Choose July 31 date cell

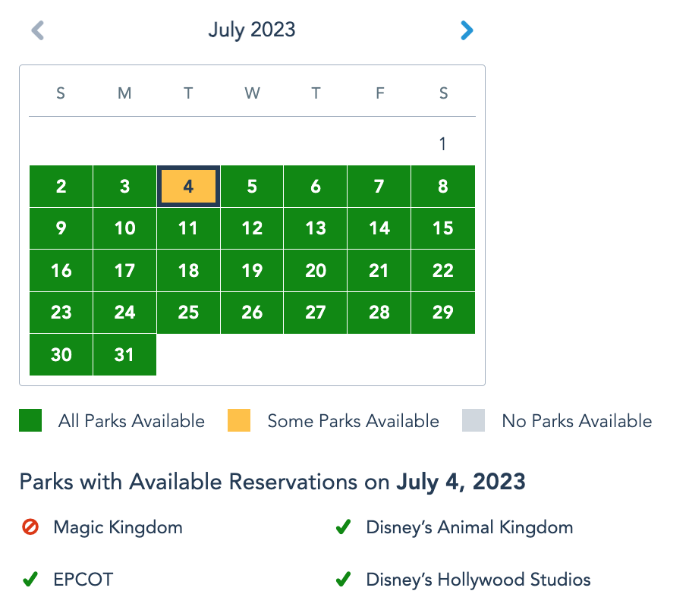point(124,354)
